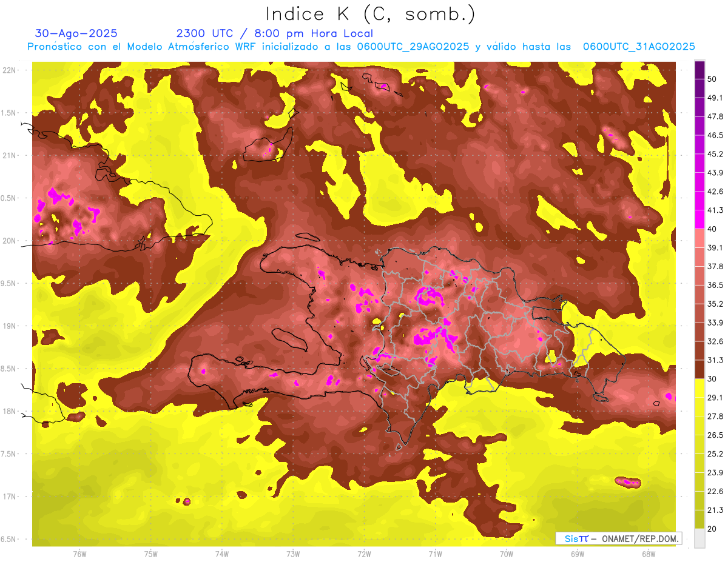Viewport: 728px width, 562px height.
Task: Select the dark brown swatch between 30 and 31.3
Action: tap(699, 369)
